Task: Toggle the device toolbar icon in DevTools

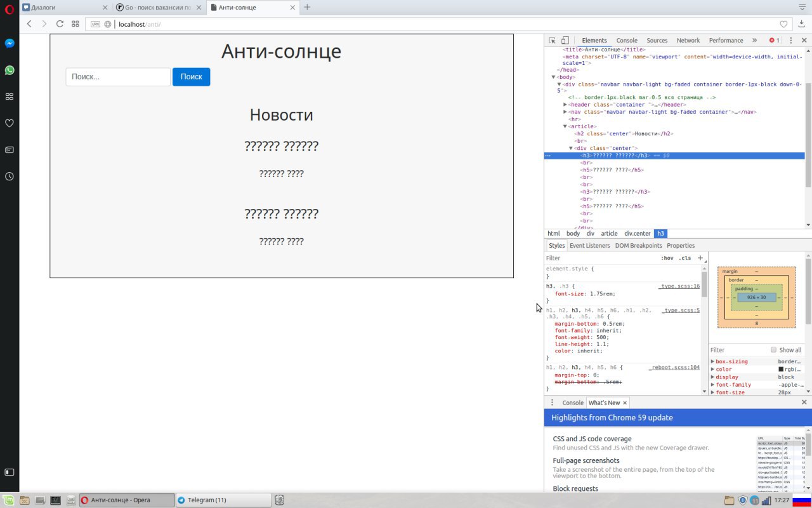Action: pyautogui.click(x=565, y=40)
